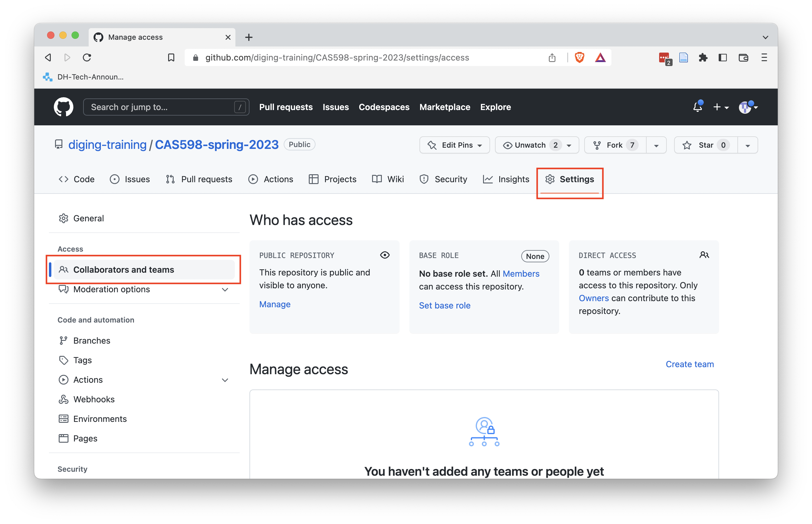Open the Brave Shields lion icon

coord(579,57)
